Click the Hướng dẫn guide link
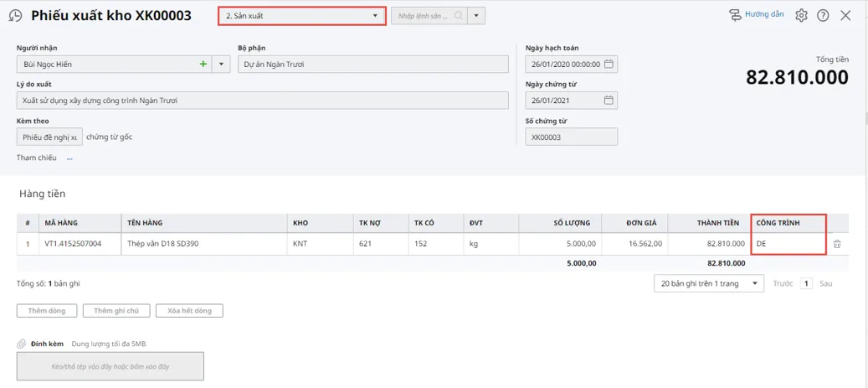 coord(757,15)
